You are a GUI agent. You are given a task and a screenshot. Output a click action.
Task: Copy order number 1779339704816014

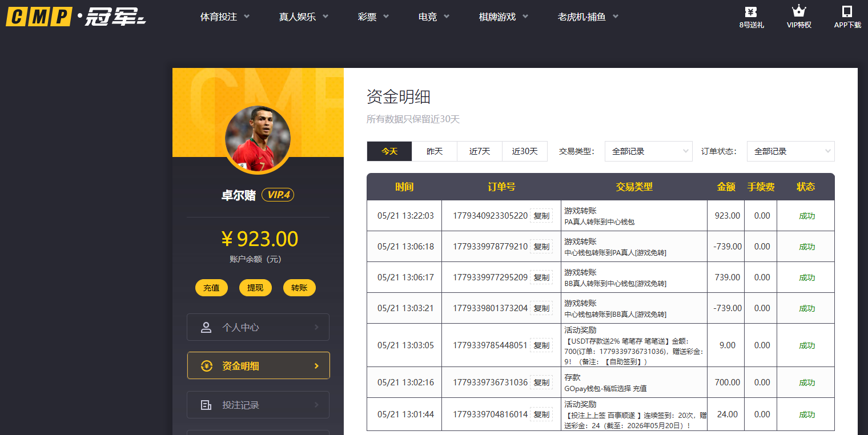coord(541,414)
